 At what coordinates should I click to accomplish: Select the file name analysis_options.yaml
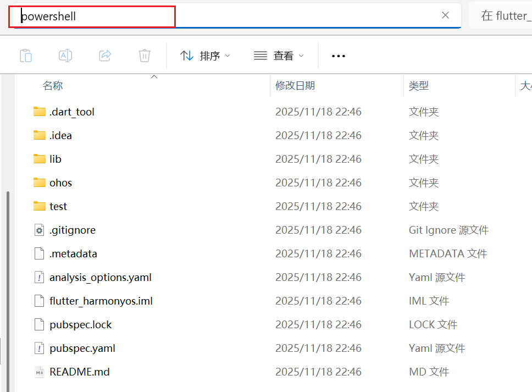point(101,278)
